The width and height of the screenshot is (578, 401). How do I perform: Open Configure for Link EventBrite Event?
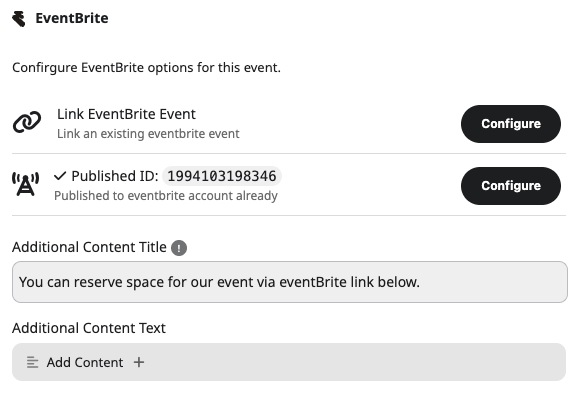(x=511, y=124)
